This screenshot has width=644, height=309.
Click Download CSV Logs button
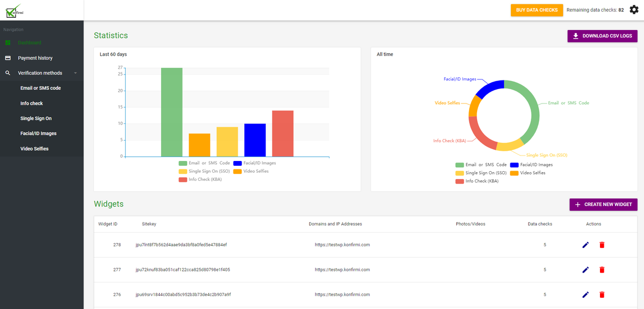[x=603, y=36]
